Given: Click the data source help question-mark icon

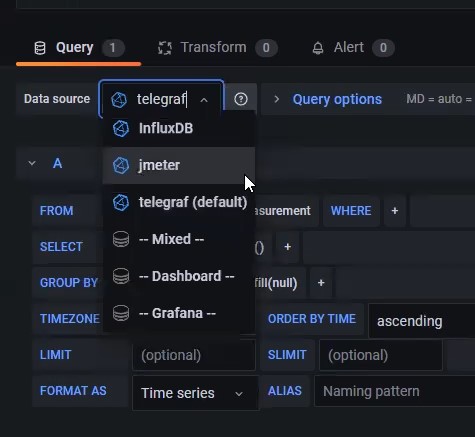Looking at the screenshot, I should click(241, 99).
